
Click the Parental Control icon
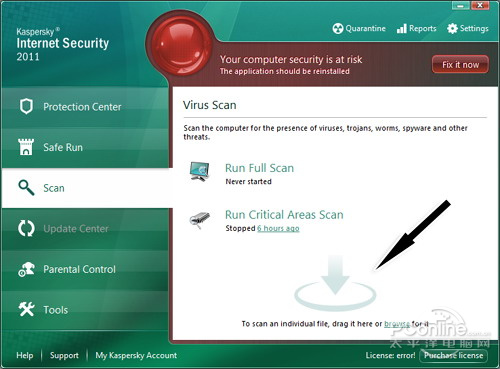[x=26, y=269]
